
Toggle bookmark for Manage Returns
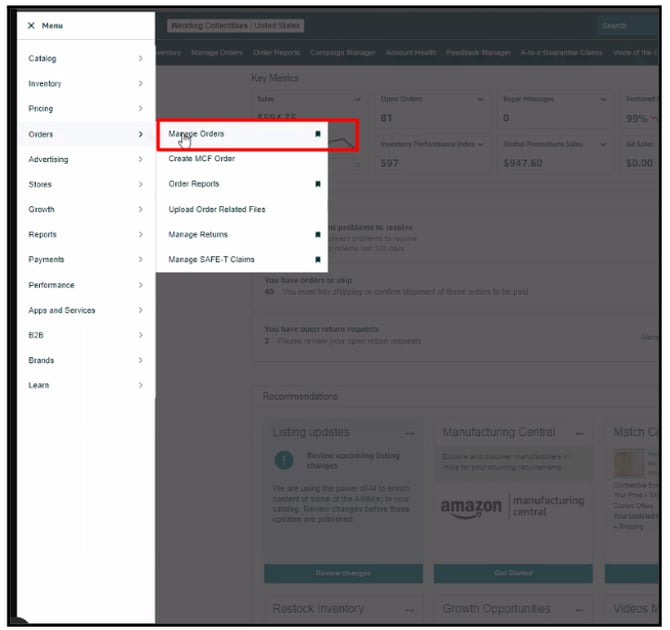click(x=317, y=234)
